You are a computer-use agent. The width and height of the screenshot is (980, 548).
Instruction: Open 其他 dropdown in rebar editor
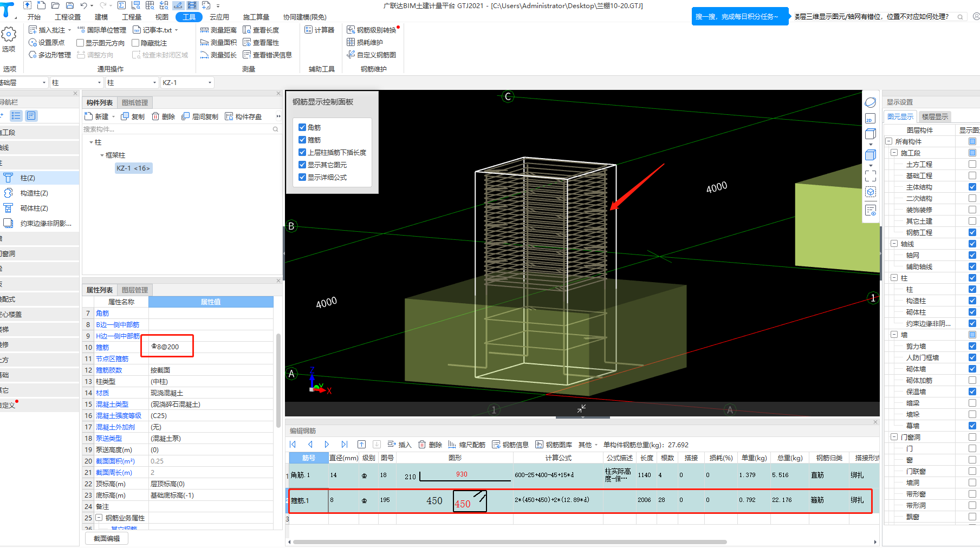[588, 445]
